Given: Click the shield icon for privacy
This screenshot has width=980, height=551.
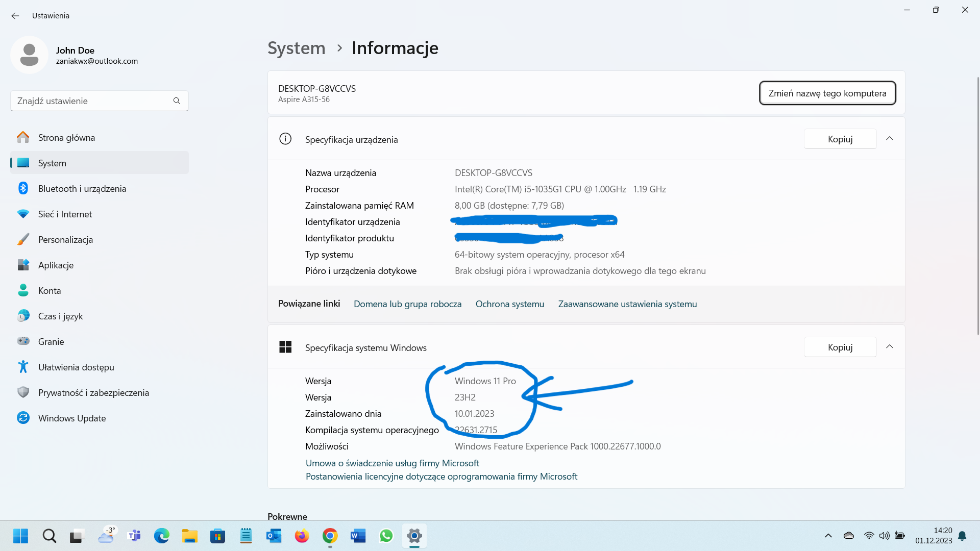Looking at the screenshot, I should [x=23, y=392].
